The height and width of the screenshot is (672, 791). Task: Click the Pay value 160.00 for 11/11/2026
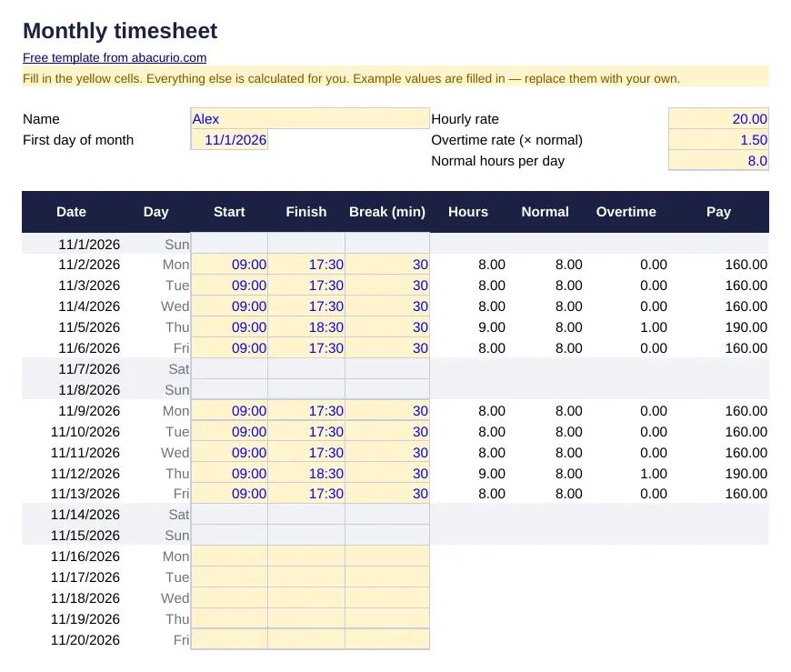click(x=746, y=453)
